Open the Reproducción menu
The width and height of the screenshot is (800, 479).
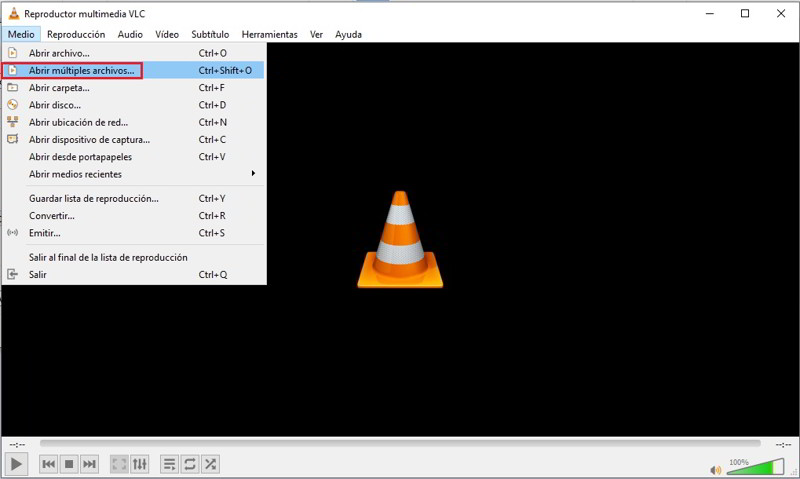pos(76,34)
